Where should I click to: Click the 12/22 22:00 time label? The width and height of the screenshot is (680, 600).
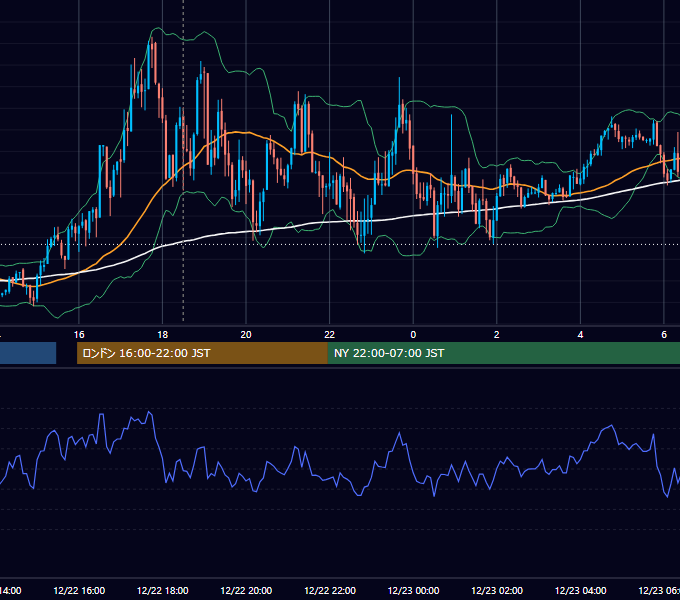[330, 590]
